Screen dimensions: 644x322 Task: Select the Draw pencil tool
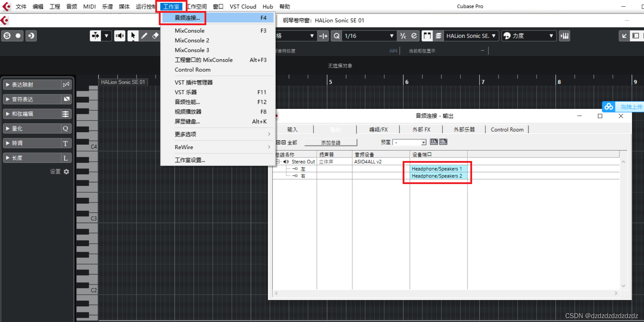click(x=144, y=36)
